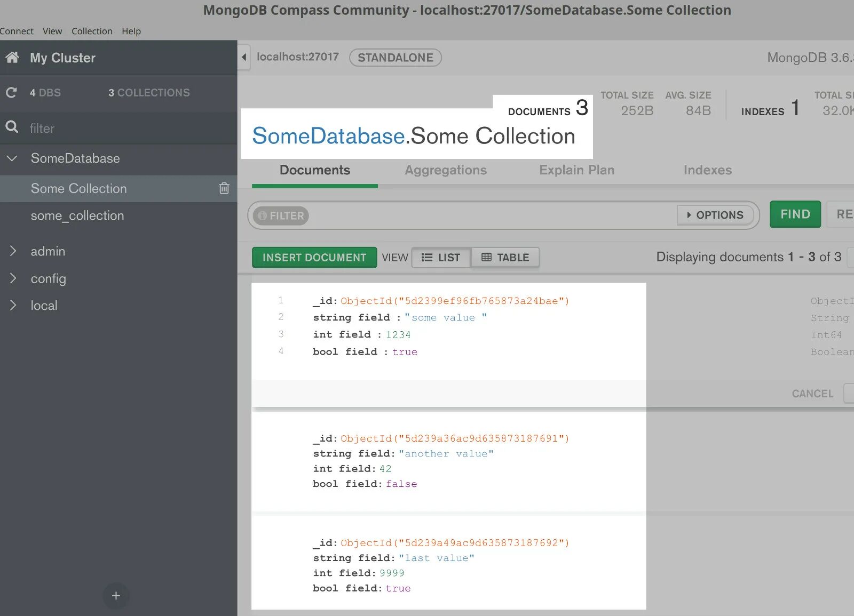Click the 3 COLLECTIONS count

pos(149,93)
